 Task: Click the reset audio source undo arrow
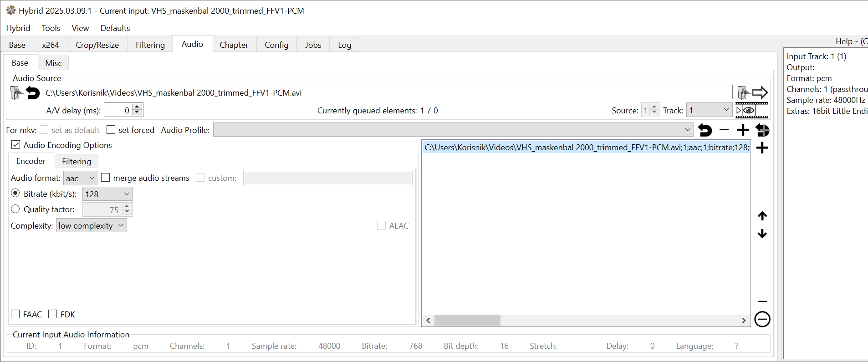click(x=33, y=93)
